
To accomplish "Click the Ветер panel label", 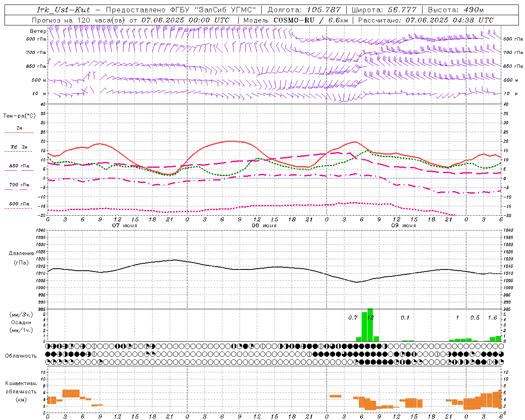I will (38, 31).
